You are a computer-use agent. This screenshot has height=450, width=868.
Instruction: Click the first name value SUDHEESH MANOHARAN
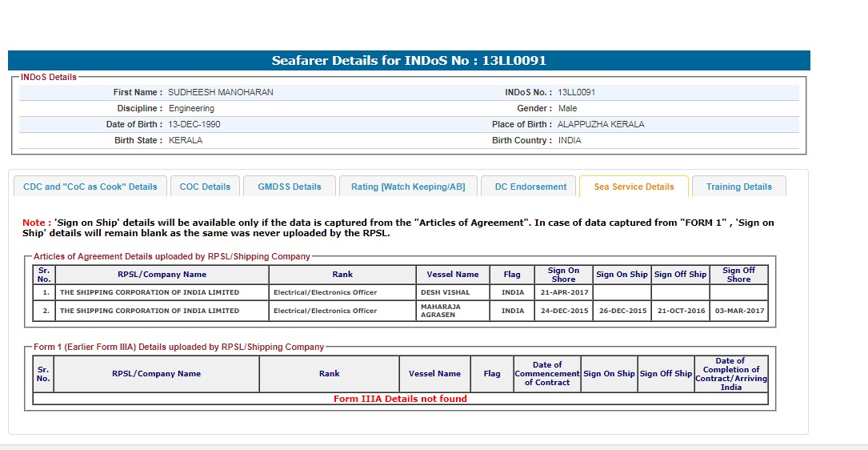tap(221, 93)
